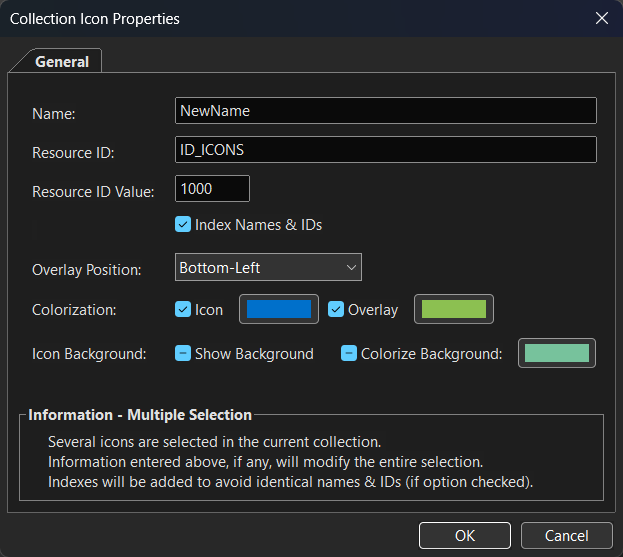Click the 'Resource ID Value:' label
Viewport: 623px width, 557px height.
[x=93, y=191]
